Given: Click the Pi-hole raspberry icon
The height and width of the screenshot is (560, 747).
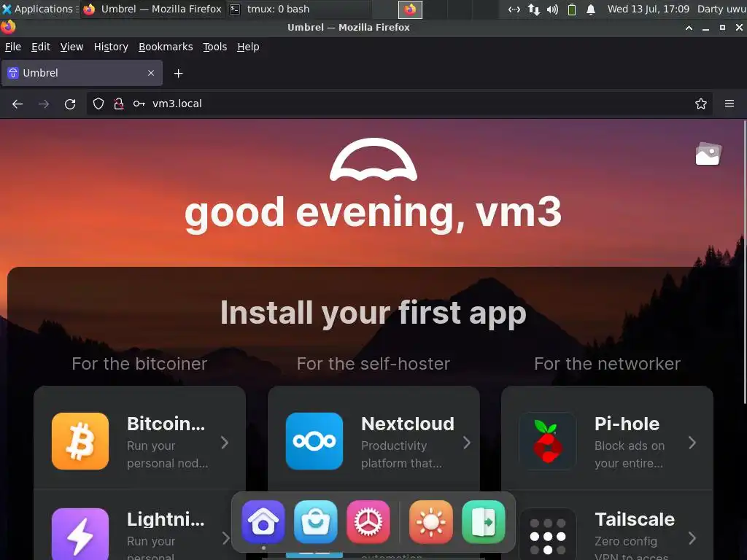Looking at the screenshot, I should coord(547,441).
